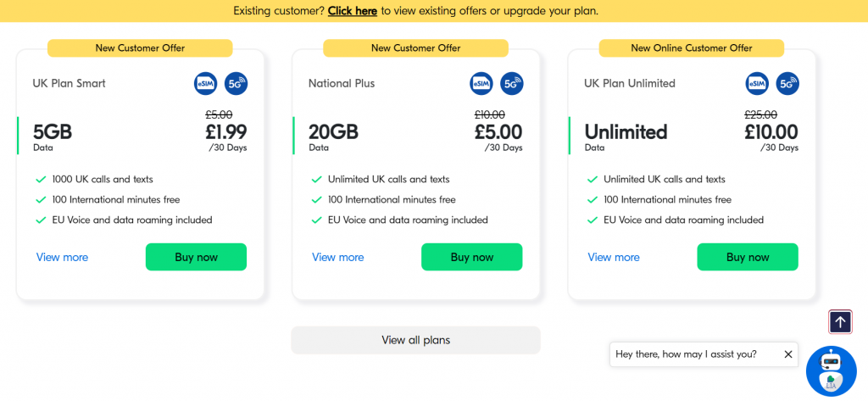Click the eSIM icon on National Plus
Viewport: 868px width, 401px height.
click(481, 84)
